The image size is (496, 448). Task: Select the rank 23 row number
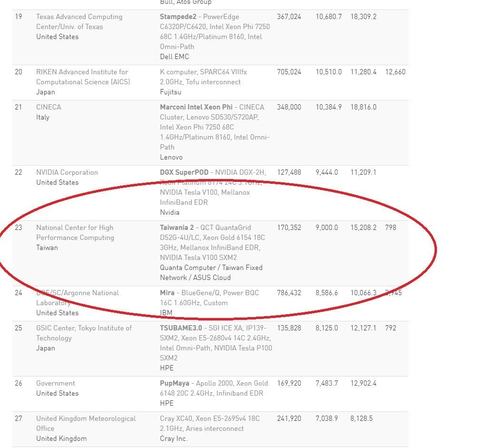tap(19, 228)
